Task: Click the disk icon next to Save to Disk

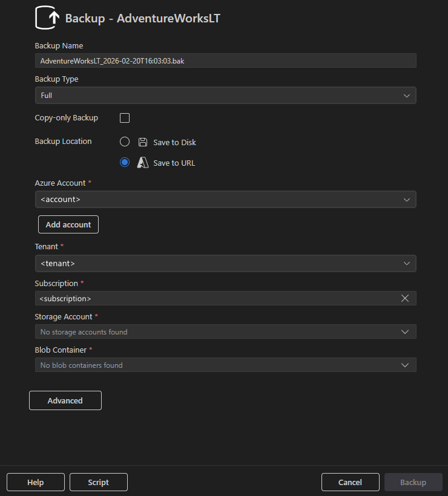Action: [142, 142]
